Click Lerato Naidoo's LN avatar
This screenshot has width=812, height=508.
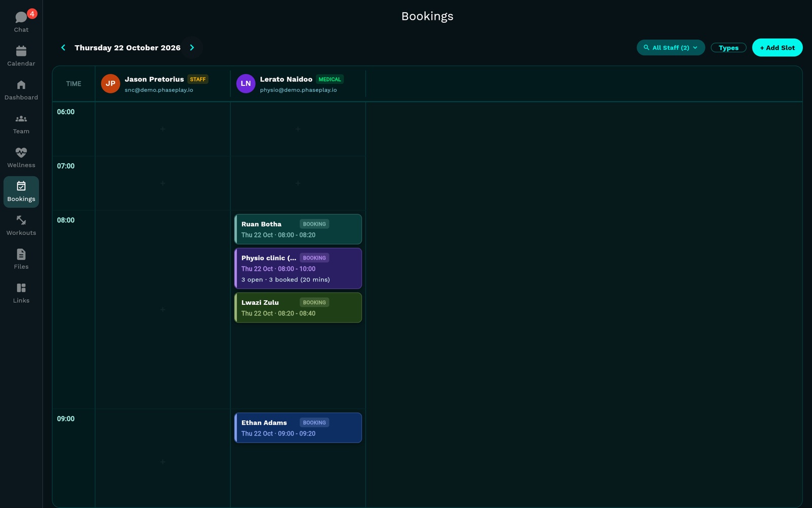coord(246,84)
